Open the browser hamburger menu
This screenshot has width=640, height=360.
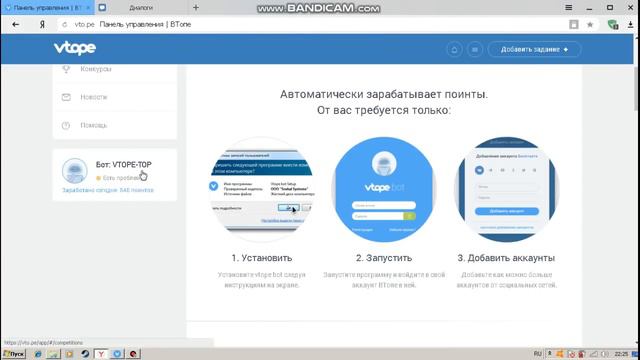pyautogui.click(x=569, y=7)
